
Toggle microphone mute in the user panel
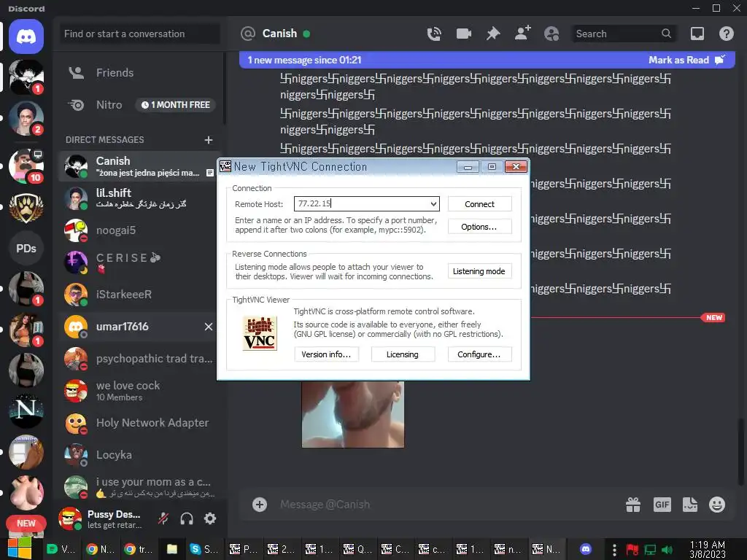[163, 518]
